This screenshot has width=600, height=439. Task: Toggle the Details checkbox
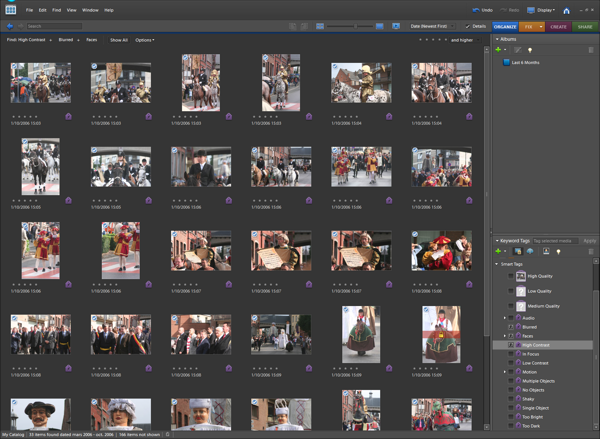click(x=468, y=26)
